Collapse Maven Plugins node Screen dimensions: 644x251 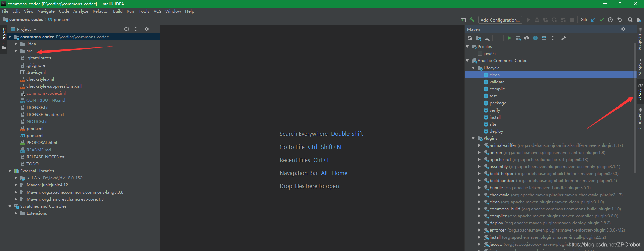pyautogui.click(x=473, y=138)
